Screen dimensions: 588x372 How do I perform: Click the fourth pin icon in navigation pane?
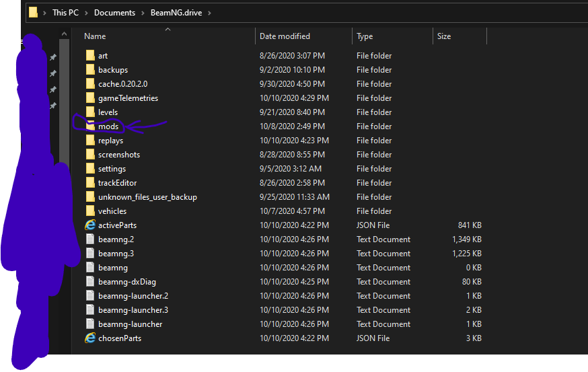click(x=53, y=106)
